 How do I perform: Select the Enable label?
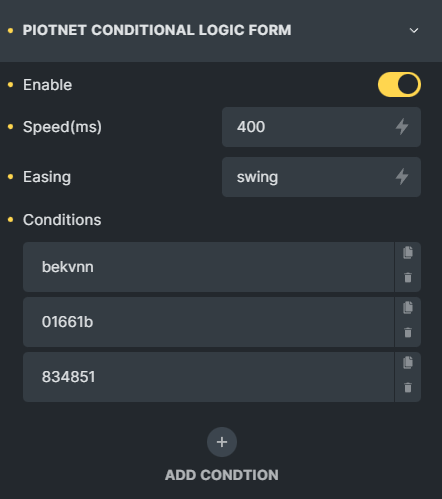[47, 85]
